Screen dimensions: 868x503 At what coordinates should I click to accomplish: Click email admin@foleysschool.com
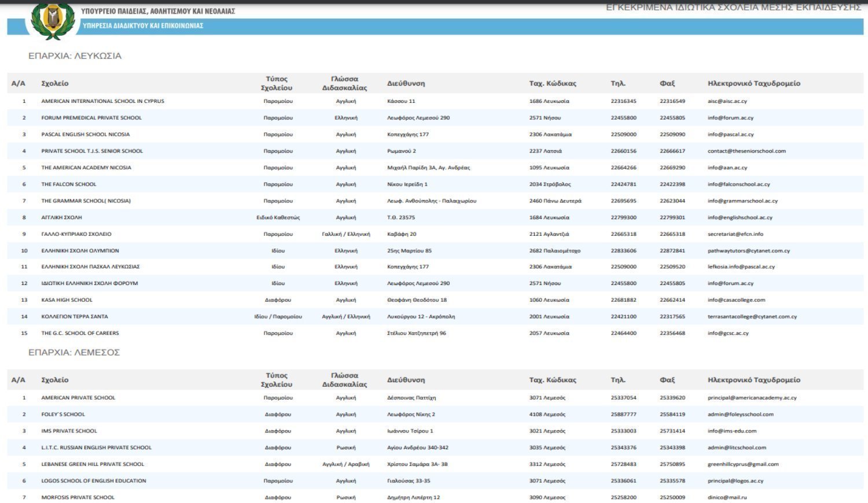click(741, 415)
